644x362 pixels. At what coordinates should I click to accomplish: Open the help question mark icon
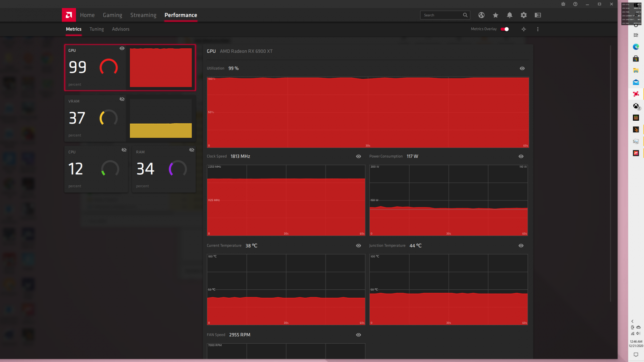pos(575,4)
